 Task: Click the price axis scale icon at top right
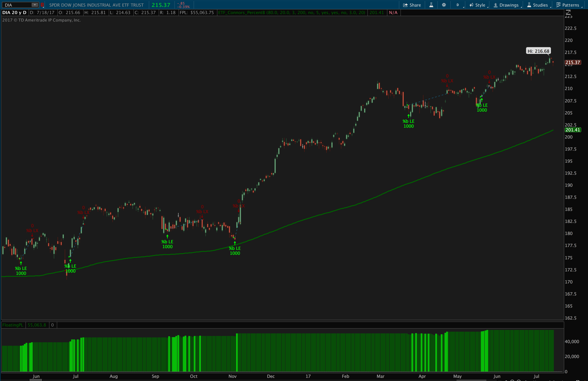click(568, 12)
